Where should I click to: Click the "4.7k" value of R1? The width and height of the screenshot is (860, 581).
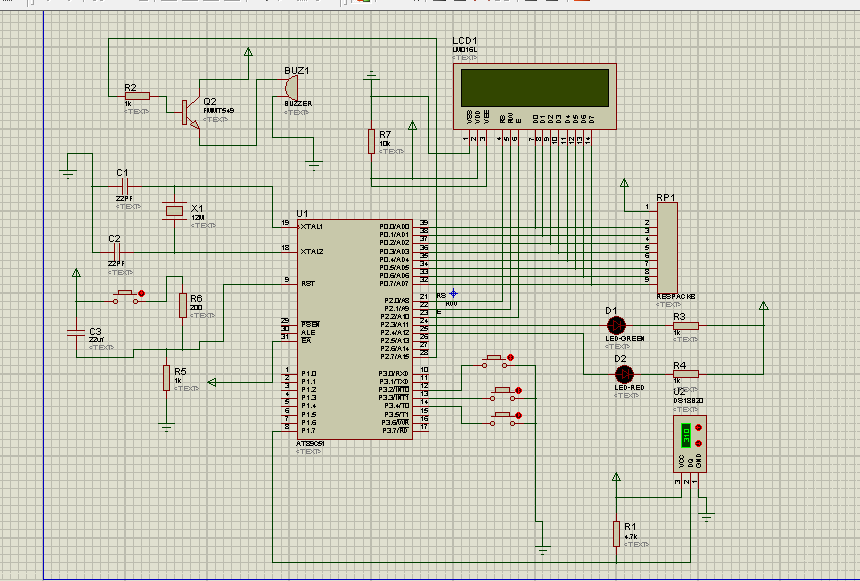point(631,537)
